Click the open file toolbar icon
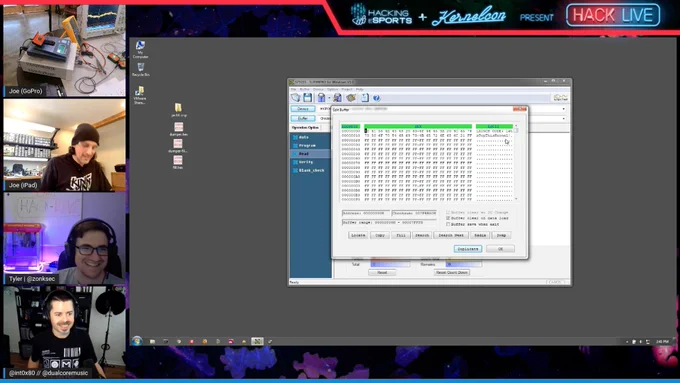This screenshot has height=383, width=680. 295,98
